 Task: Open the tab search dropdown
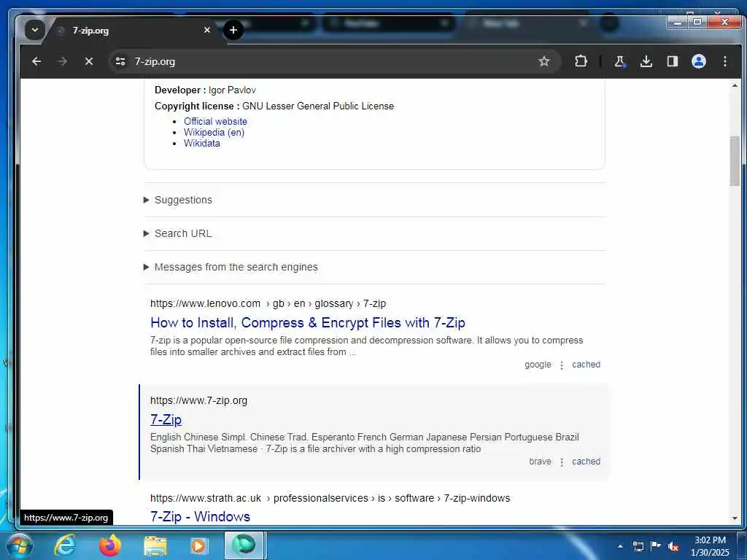pyautogui.click(x=35, y=30)
